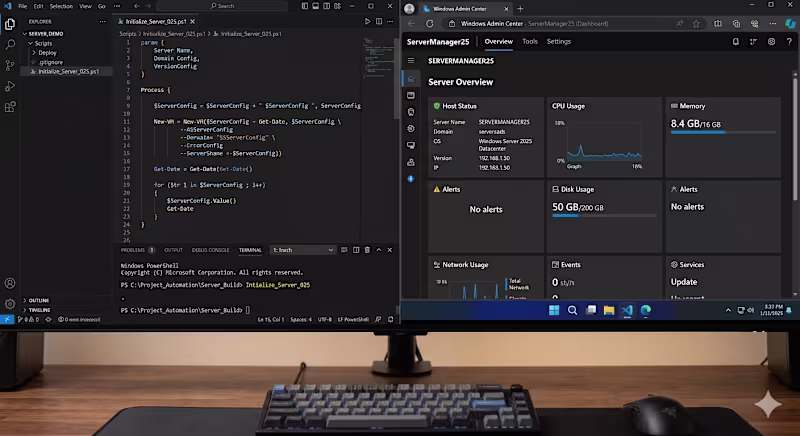Show hidden system tray icons on taskbar

point(728,310)
